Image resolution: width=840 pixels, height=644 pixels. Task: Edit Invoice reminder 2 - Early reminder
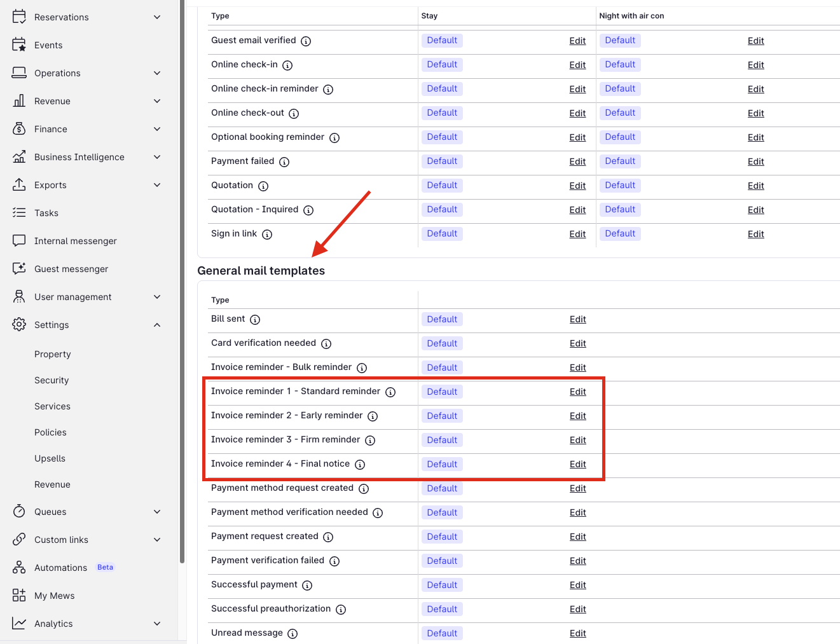click(578, 416)
